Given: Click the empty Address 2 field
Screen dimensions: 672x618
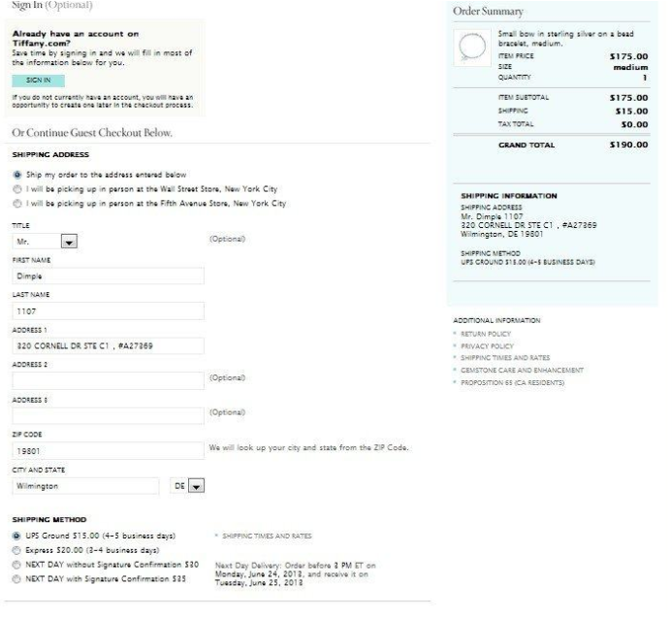Looking at the screenshot, I should pos(108,381).
